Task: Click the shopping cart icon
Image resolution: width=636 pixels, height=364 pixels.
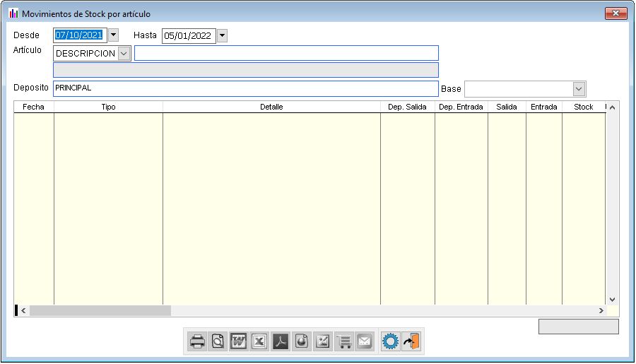Action: pyautogui.click(x=343, y=341)
